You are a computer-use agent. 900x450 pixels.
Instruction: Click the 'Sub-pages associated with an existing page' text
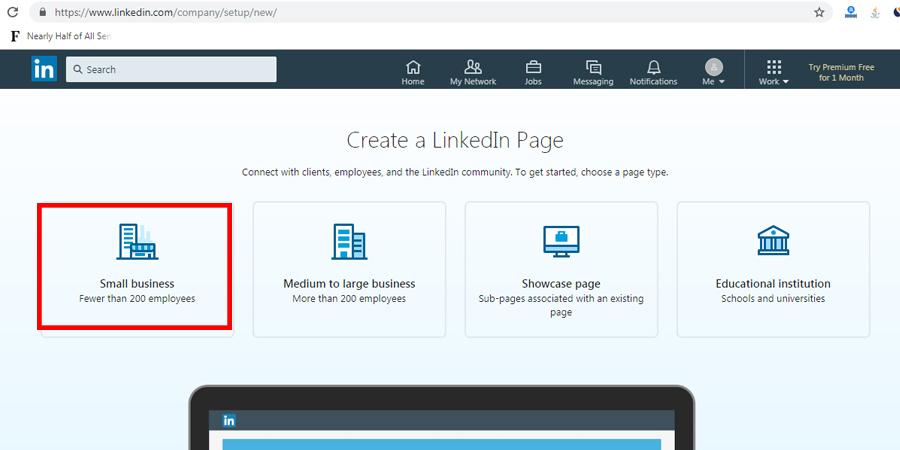561,305
